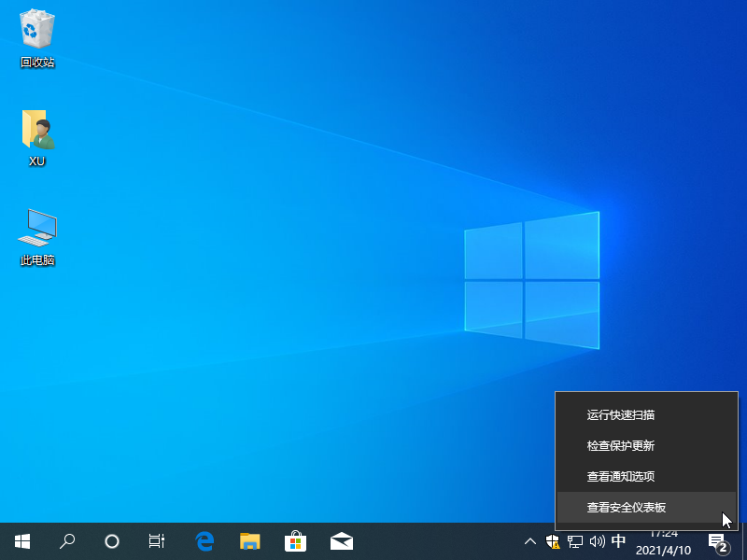This screenshot has width=747, height=560.
Task: Open Task View on the taskbar
Action: point(157,540)
